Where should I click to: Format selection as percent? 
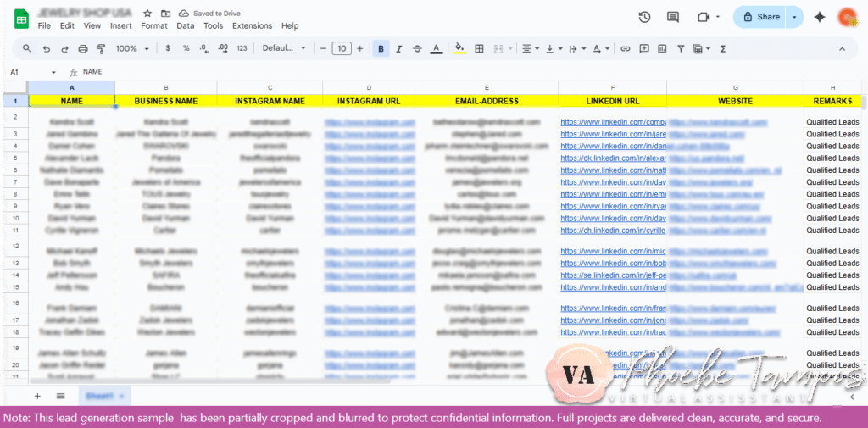(186, 48)
